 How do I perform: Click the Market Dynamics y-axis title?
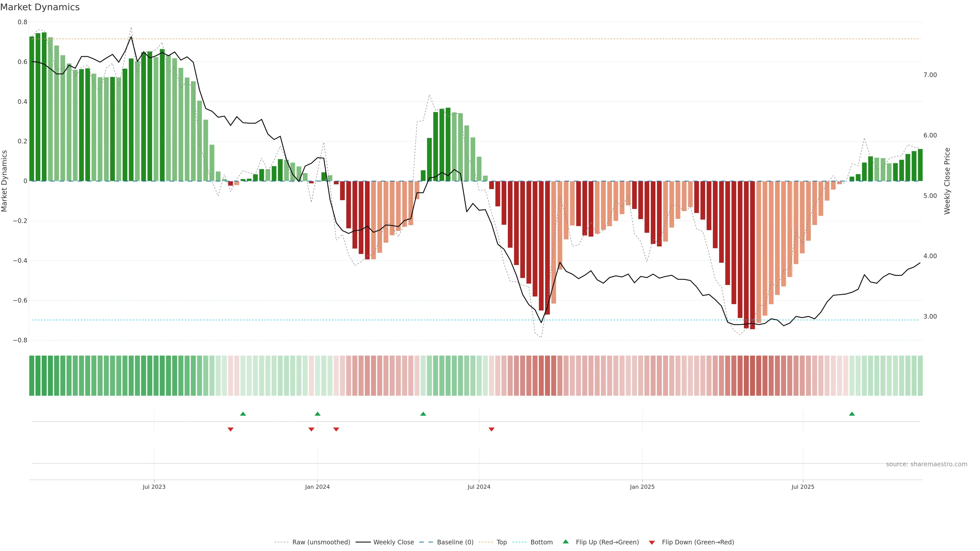4,181
